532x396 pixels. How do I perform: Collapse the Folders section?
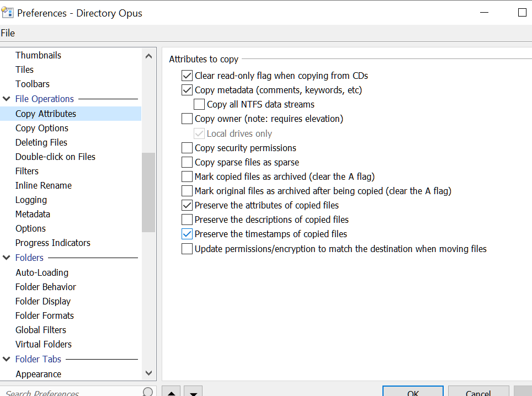click(x=7, y=258)
